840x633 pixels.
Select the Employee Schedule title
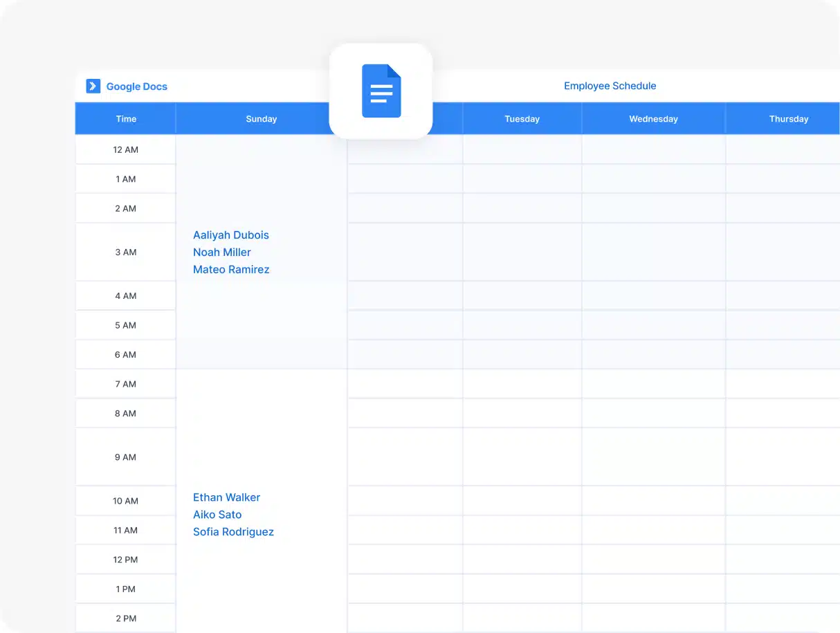610,86
